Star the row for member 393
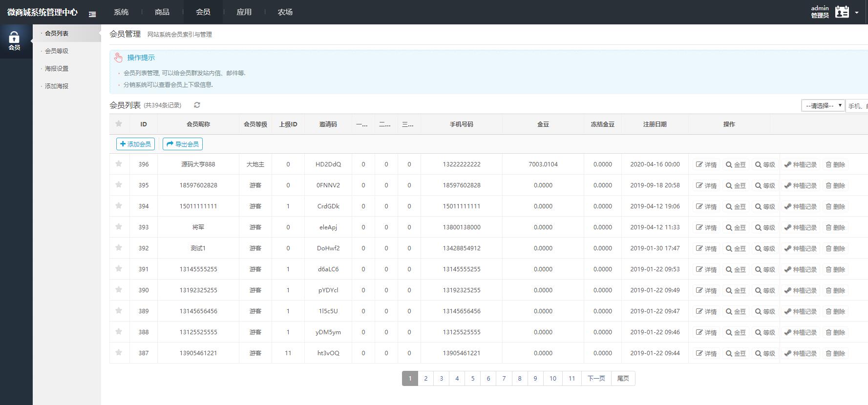This screenshot has width=868, height=405. [x=119, y=227]
